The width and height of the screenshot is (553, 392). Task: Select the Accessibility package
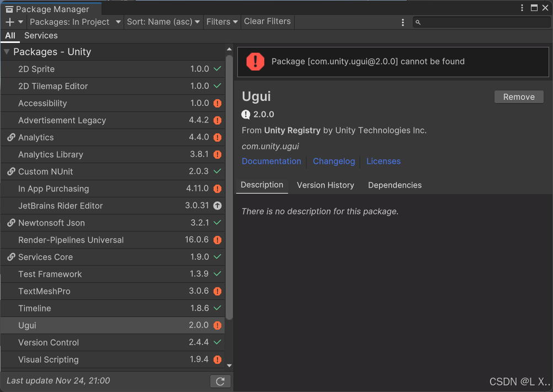(x=113, y=103)
